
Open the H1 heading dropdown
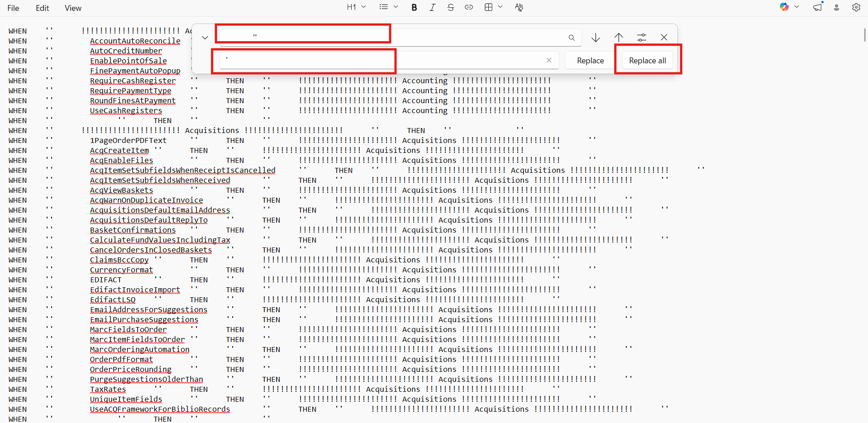[x=356, y=7]
